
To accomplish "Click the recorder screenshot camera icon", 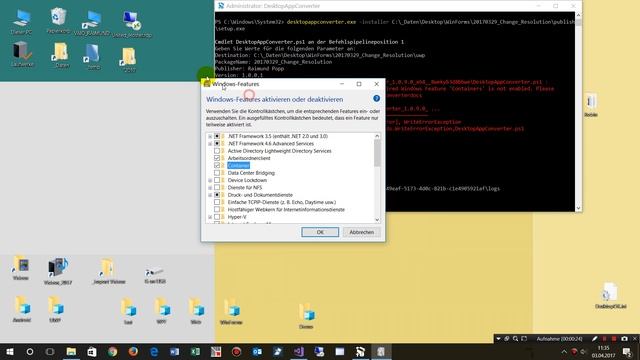I will (x=624, y=339).
